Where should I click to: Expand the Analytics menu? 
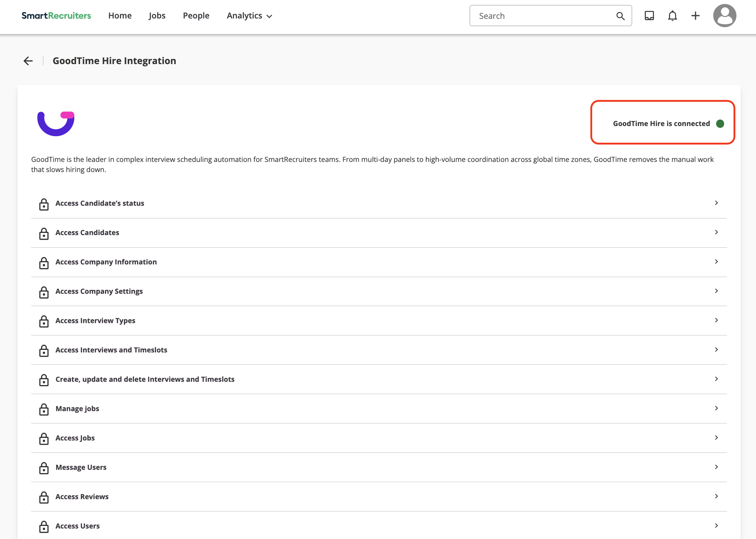[249, 16]
